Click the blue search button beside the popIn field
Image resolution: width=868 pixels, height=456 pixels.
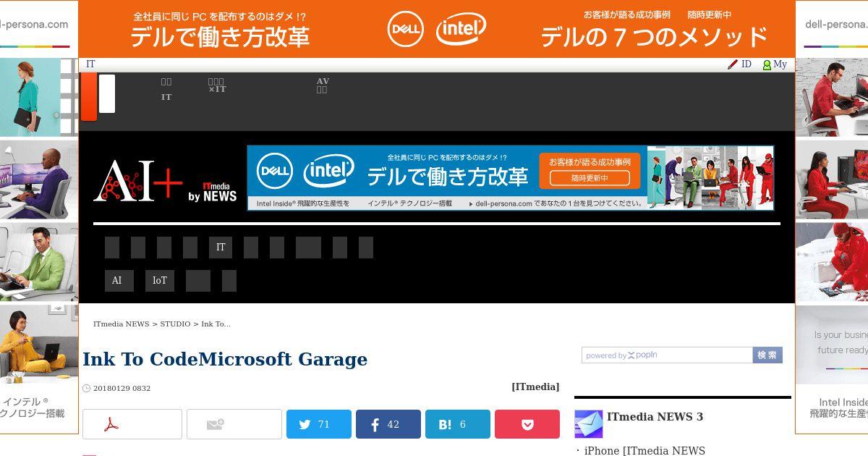click(x=767, y=355)
